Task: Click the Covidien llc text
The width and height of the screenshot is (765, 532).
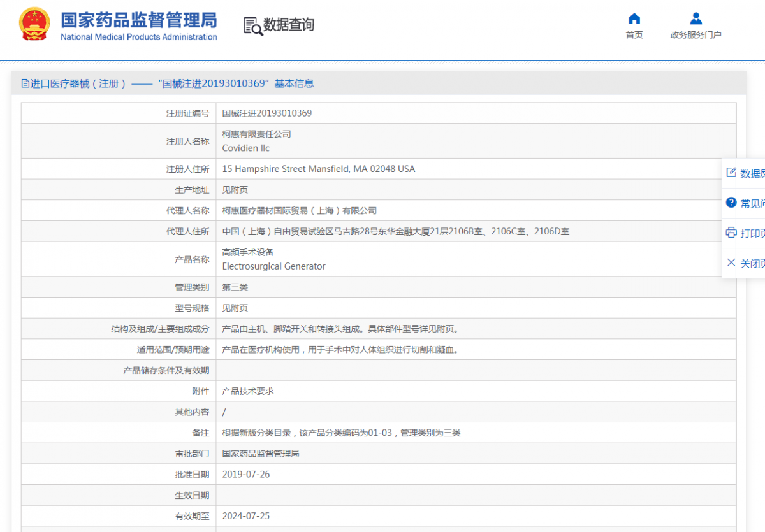Action: 246,148
